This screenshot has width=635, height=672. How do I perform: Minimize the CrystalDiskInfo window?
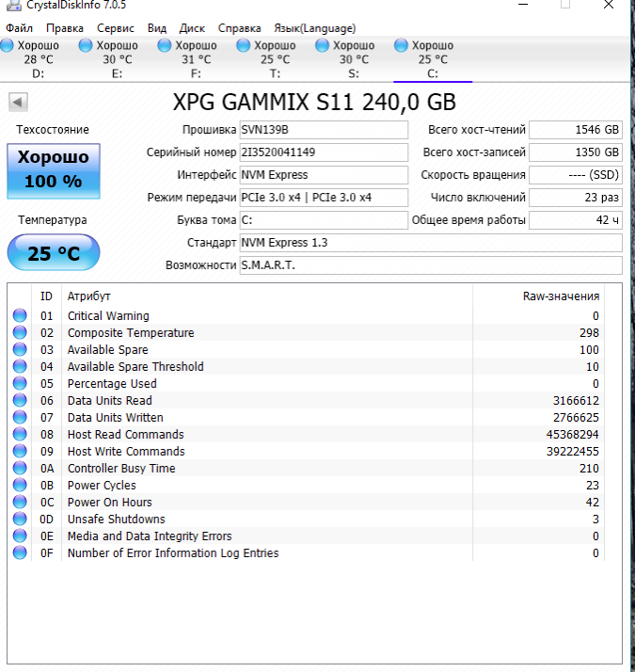pyautogui.click(x=523, y=5)
